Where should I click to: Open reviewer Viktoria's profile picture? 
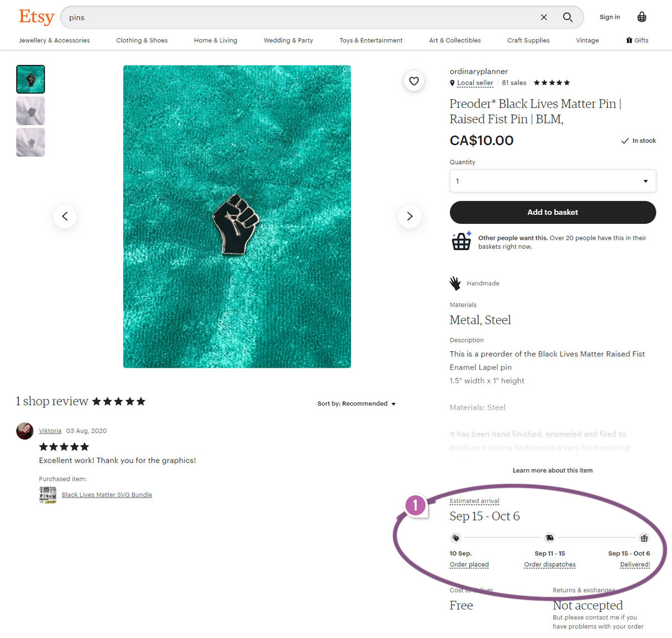[x=25, y=431]
